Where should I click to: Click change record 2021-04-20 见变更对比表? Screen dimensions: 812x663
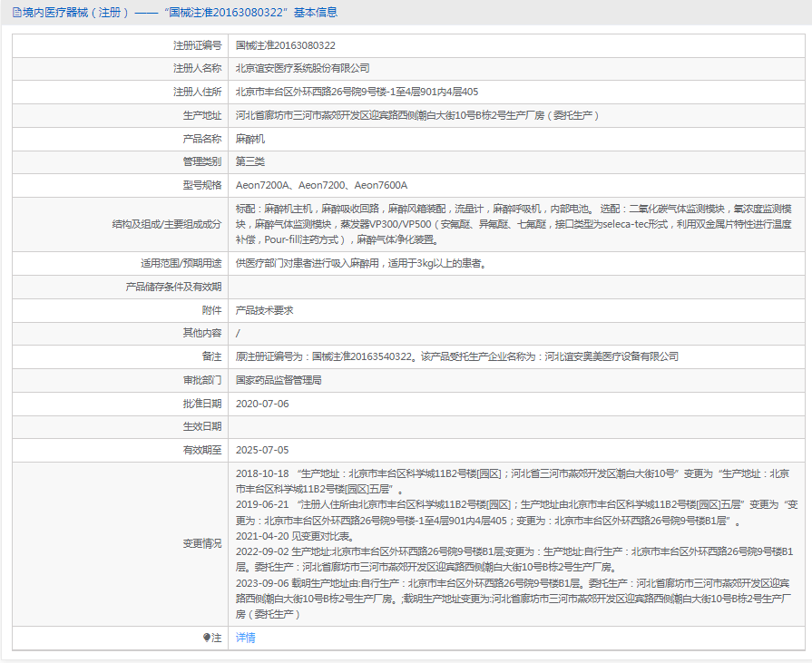295,536
